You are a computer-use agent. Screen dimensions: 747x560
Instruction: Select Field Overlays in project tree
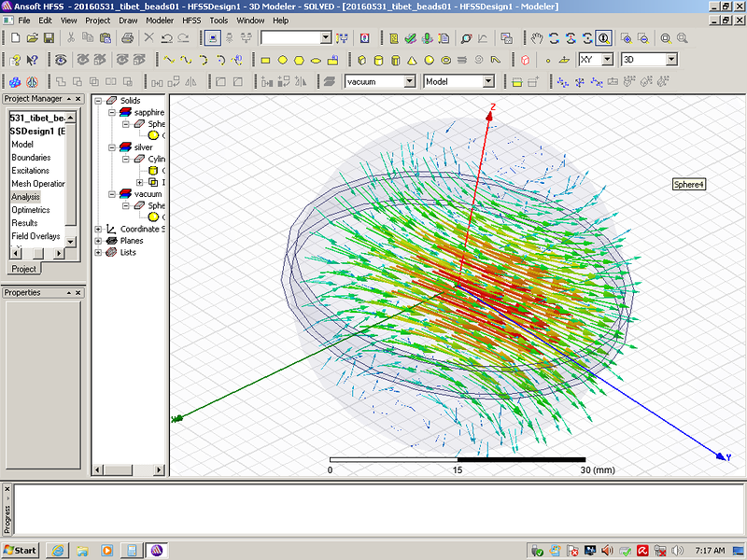pyautogui.click(x=35, y=236)
